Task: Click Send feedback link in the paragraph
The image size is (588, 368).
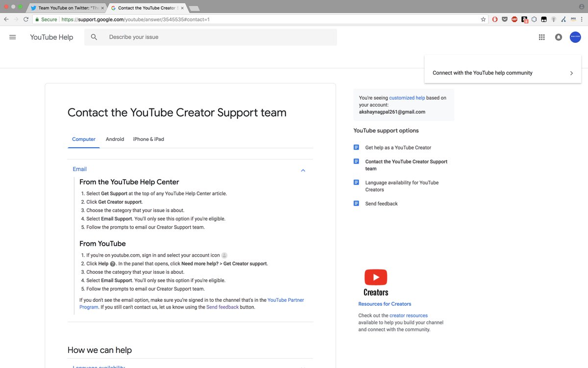Action: click(x=222, y=307)
